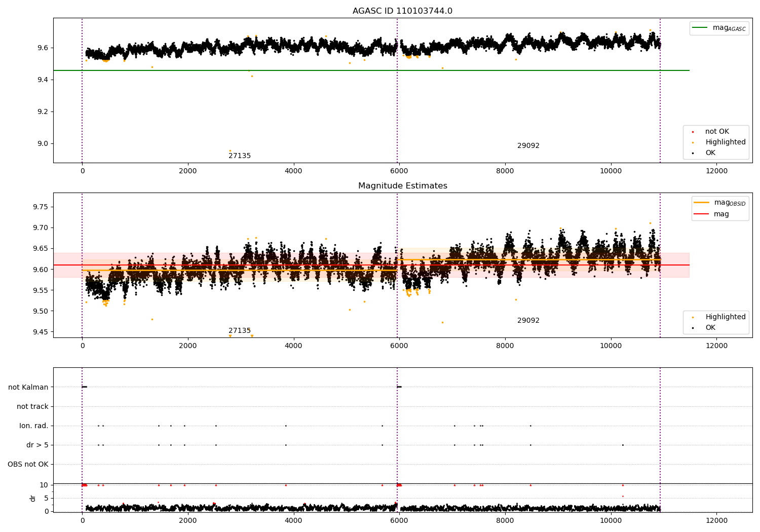Click the '27135' label in middle plot
This screenshot has width=760, height=532.
tap(240, 331)
